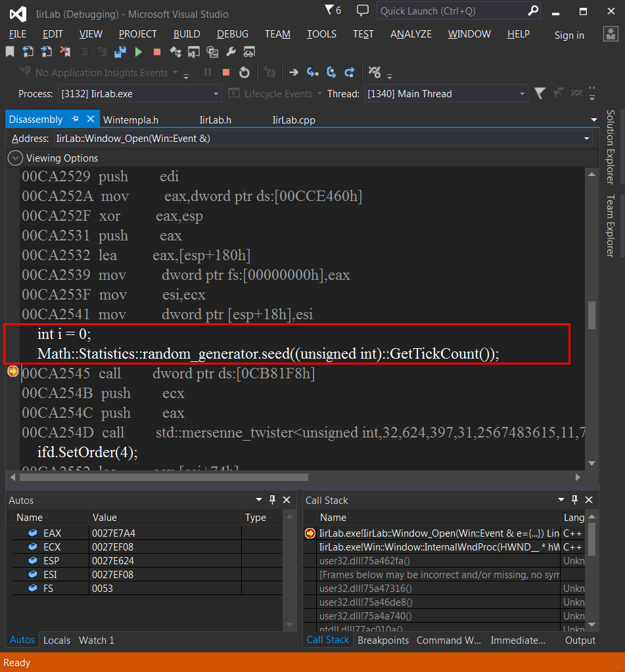This screenshot has height=672, width=625.
Task: Click the Quick Launch search magnifier
Action: pyautogui.click(x=533, y=11)
